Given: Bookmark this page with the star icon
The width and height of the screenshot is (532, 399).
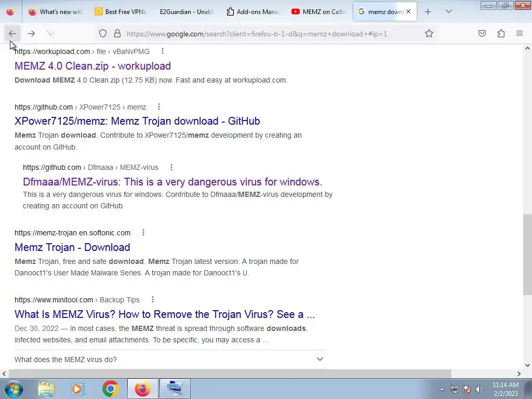Looking at the screenshot, I should [429, 34].
